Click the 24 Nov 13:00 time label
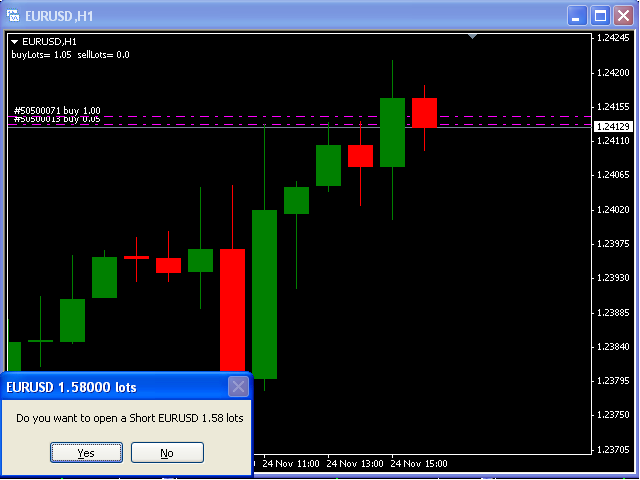 pos(356,464)
